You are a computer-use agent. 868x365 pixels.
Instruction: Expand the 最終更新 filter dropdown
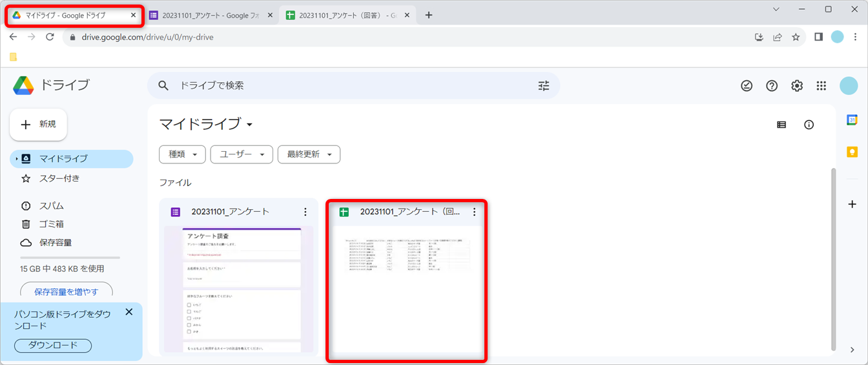pyautogui.click(x=309, y=154)
